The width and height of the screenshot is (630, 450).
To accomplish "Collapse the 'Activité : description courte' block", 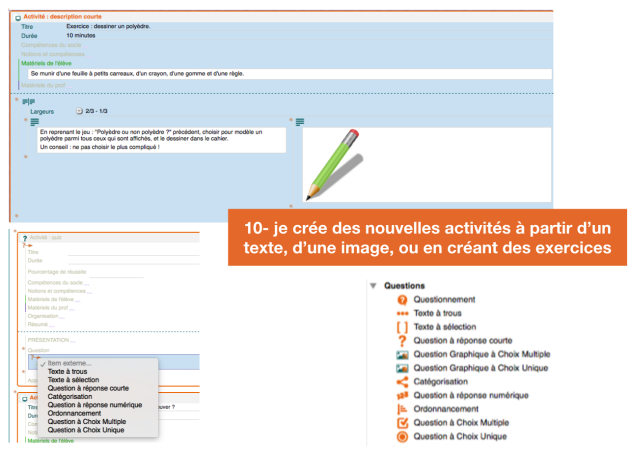I will (x=18, y=18).
